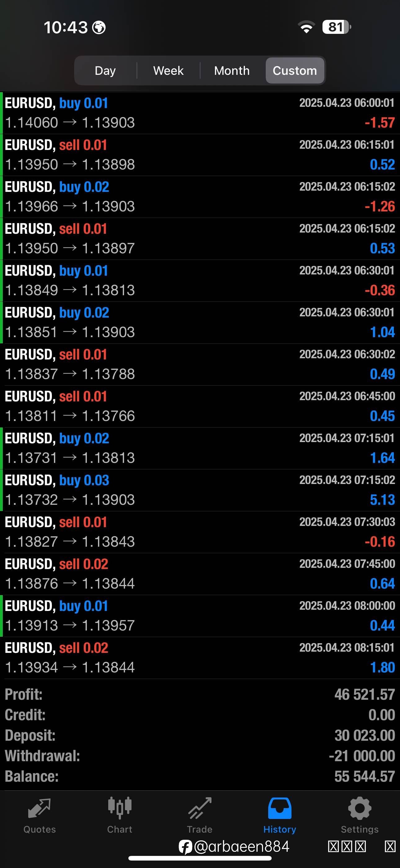Viewport: 400px width, 868px height.
Task: Tap the Balance 55 544.57 summary row
Action: (200, 776)
